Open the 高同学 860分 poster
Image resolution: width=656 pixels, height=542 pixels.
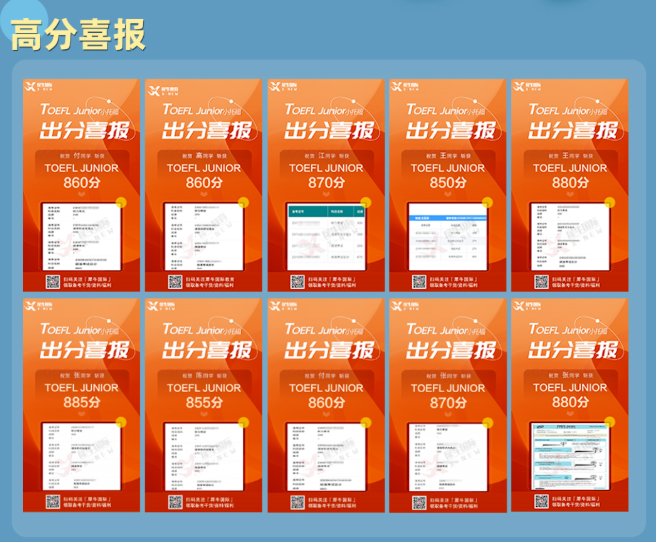coord(203,185)
